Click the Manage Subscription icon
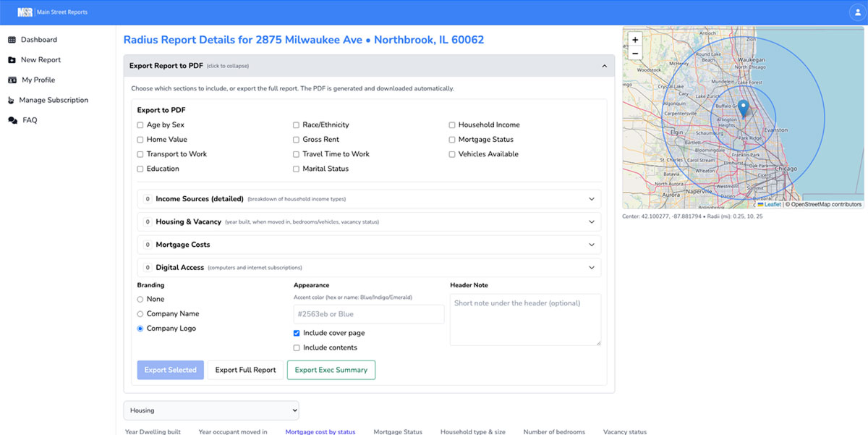 [11, 100]
